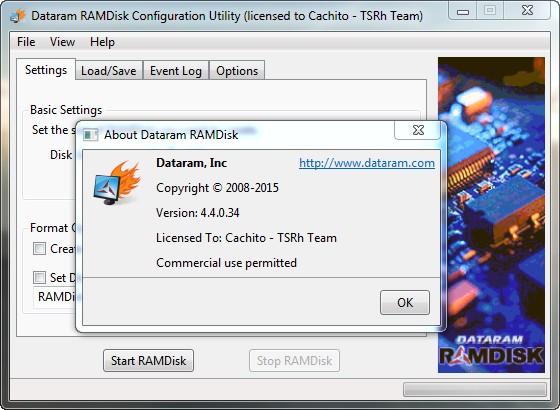Screen dimensions: 560x410
Task: Open the File menu
Action: coord(26,42)
